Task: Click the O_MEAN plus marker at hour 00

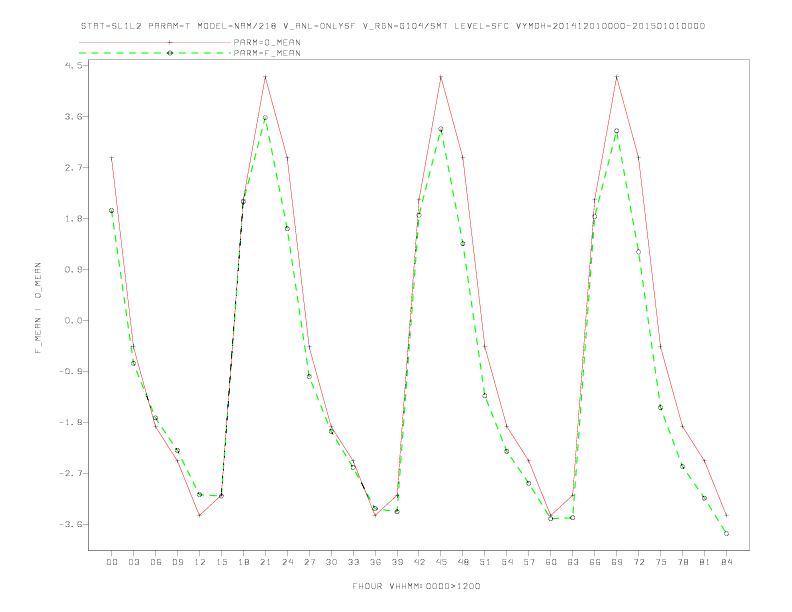Action: 112,158
